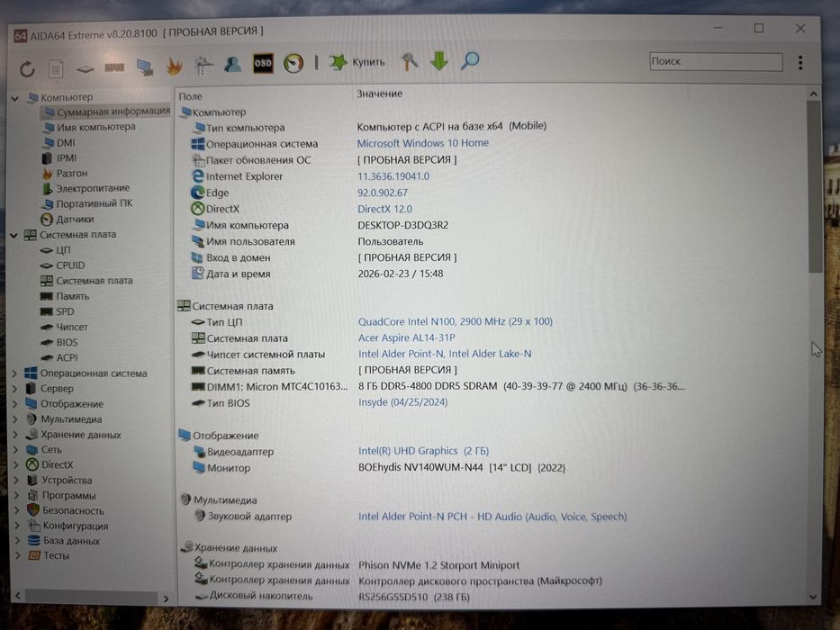This screenshot has height=630, width=840.
Task: Open the DMI tree item
Action: click(x=59, y=143)
